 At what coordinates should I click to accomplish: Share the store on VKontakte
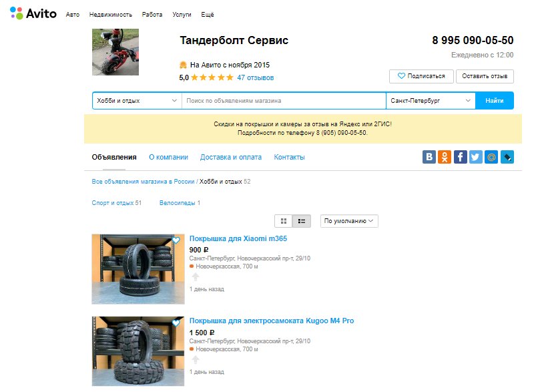tap(429, 157)
